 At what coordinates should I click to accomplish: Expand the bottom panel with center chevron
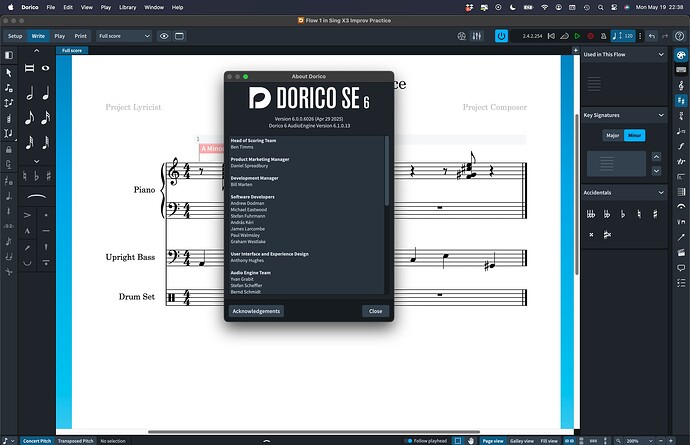[x=266, y=441]
